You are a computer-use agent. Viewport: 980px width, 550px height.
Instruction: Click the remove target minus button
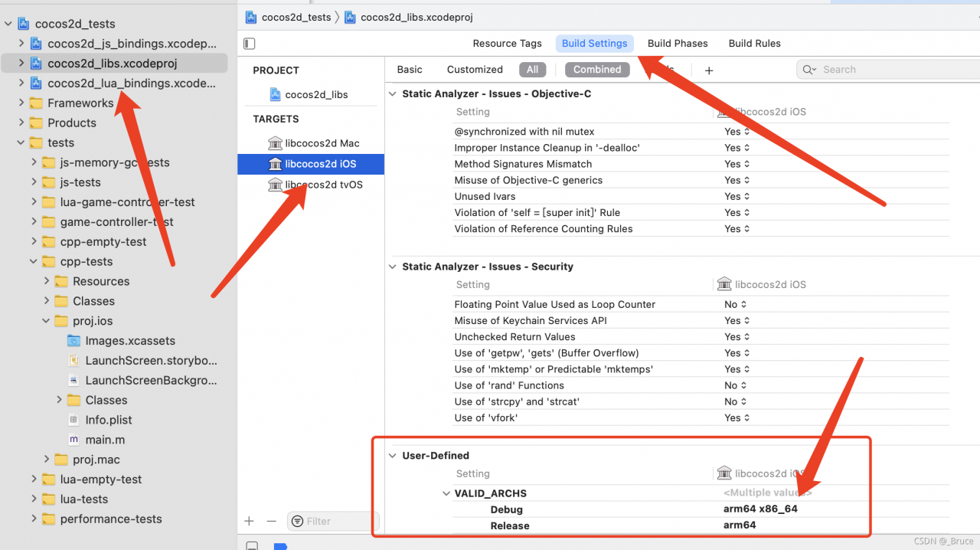click(x=271, y=521)
